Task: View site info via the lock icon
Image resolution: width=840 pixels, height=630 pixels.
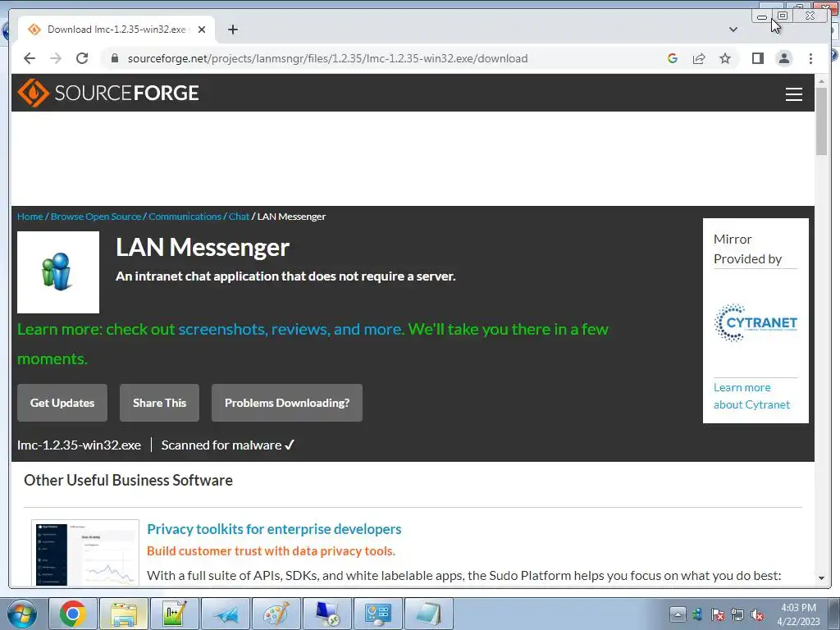Action: 114,58
